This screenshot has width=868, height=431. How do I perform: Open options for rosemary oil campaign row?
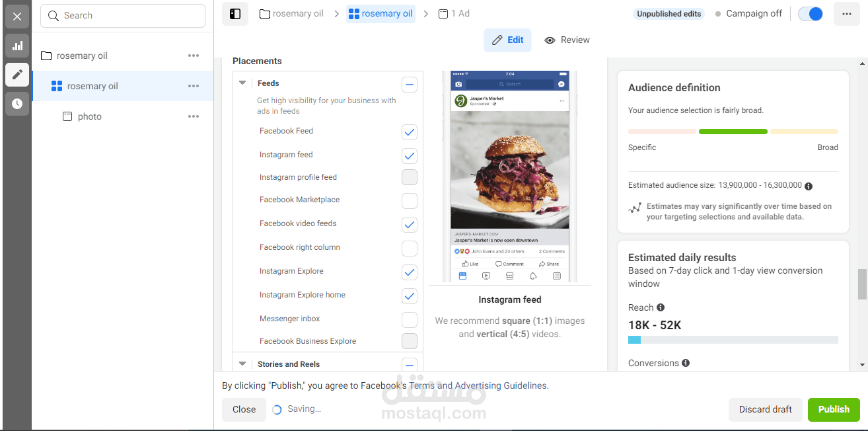point(194,56)
